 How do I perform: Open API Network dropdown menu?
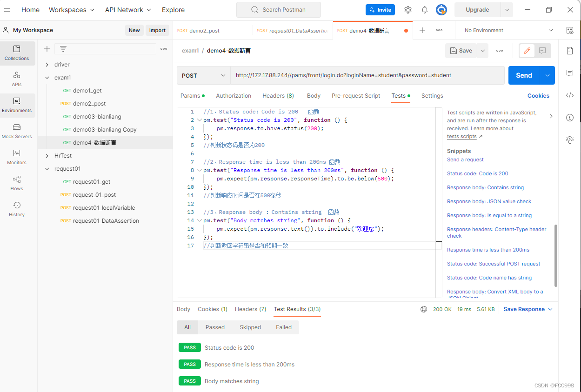[128, 10]
